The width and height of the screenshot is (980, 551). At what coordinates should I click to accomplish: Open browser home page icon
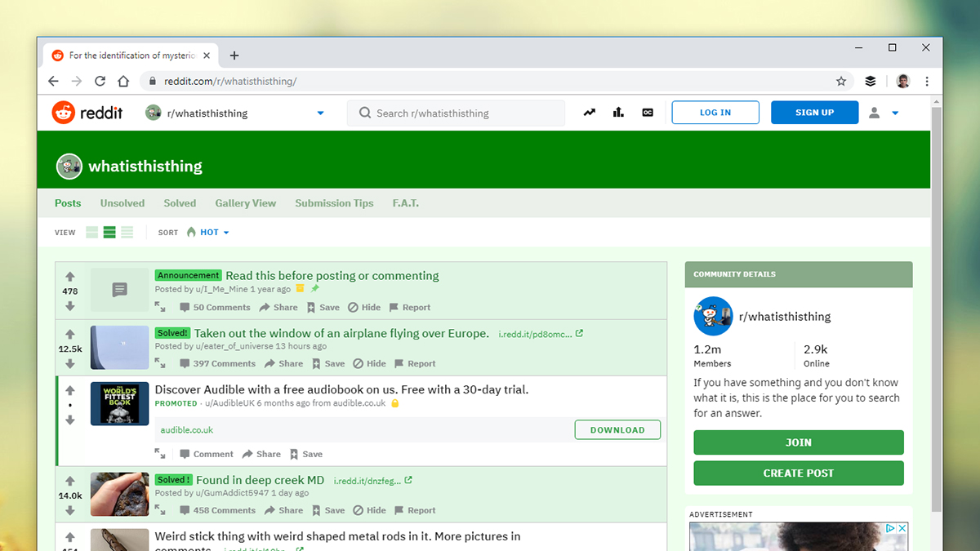coord(123,81)
